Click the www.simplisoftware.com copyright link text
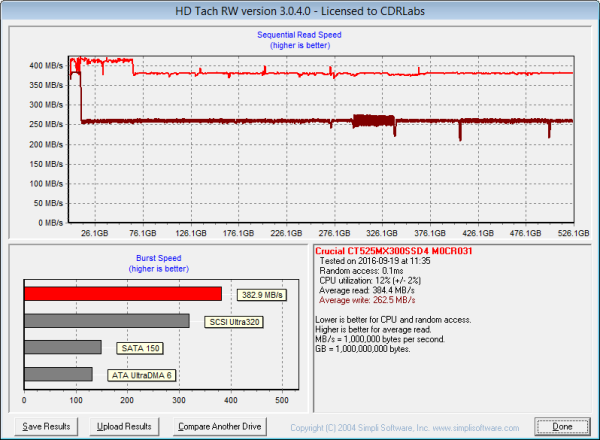The width and height of the screenshot is (600, 440). point(421,427)
